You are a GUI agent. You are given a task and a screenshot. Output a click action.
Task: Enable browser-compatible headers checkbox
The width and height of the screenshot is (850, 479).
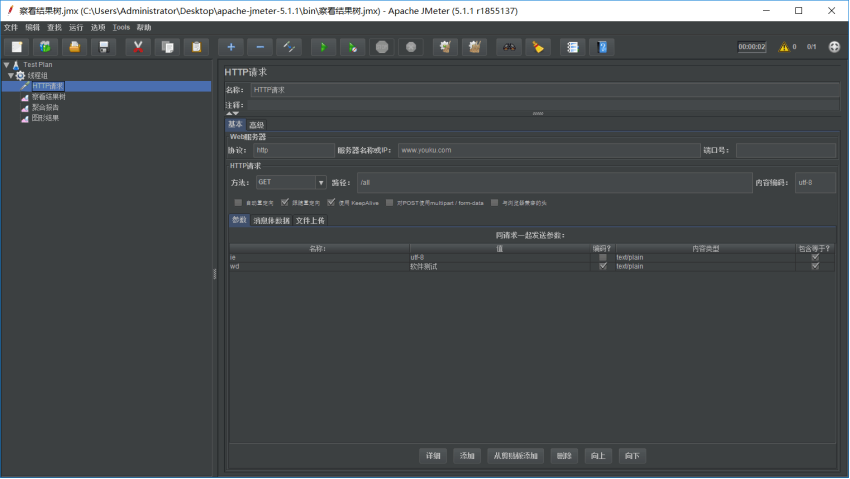[x=494, y=203]
